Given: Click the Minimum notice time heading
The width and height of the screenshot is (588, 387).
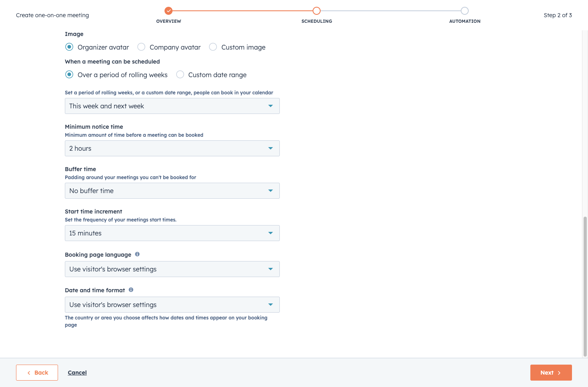Looking at the screenshot, I should coord(94,127).
